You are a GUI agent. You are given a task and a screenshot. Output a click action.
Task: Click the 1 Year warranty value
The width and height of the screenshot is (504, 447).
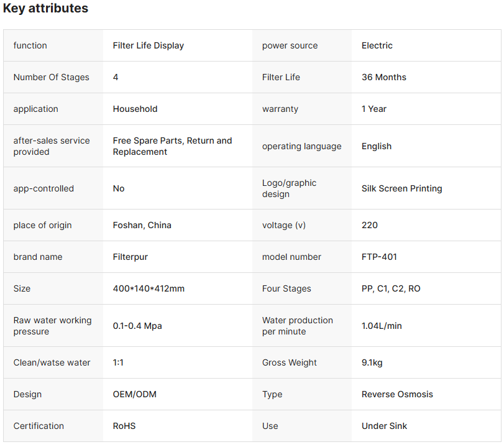374,109
